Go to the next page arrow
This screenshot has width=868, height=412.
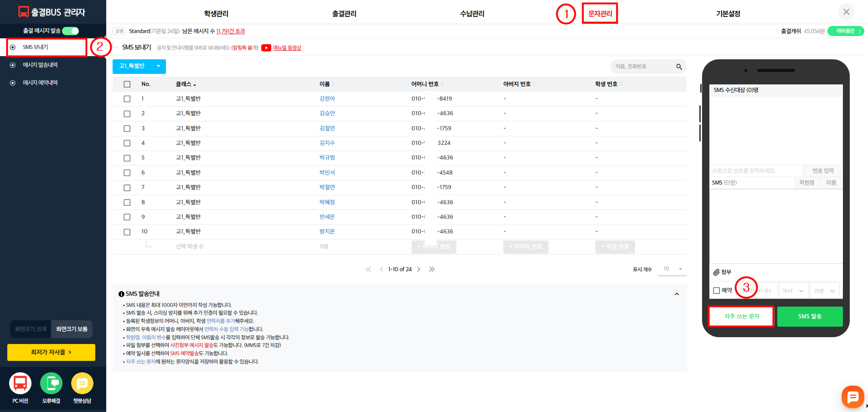[418, 269]
